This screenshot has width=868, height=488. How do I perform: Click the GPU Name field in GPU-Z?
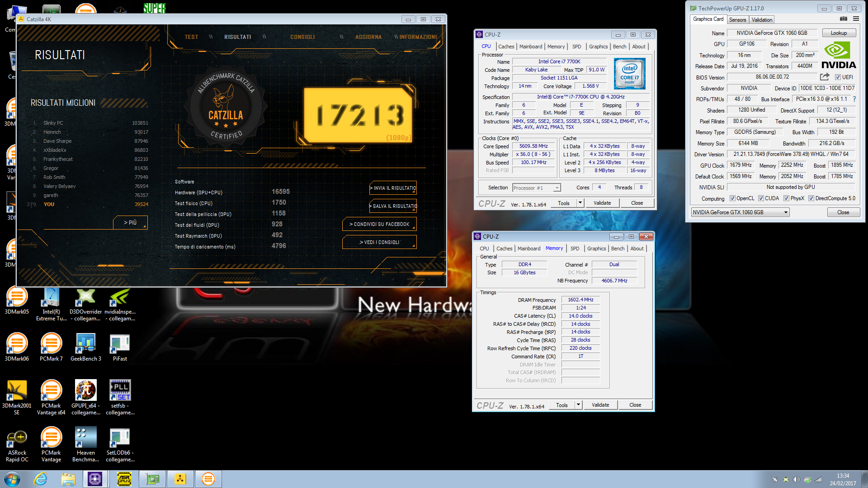pos(772,33)
